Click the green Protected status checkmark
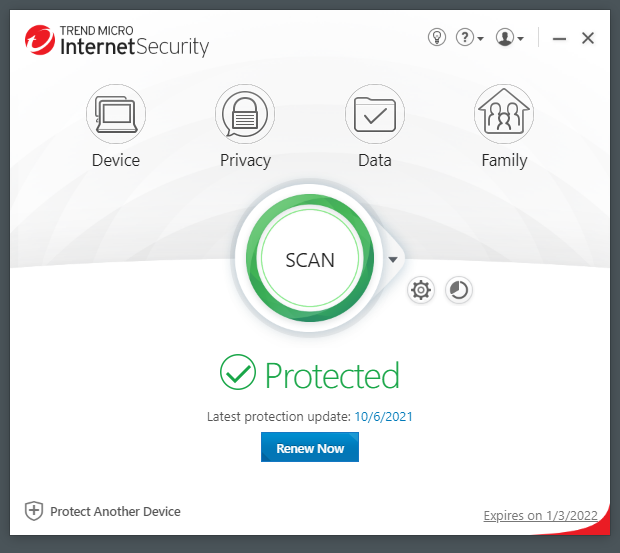The height and width of the screenshot is (553, 620). tap(238, 375)
